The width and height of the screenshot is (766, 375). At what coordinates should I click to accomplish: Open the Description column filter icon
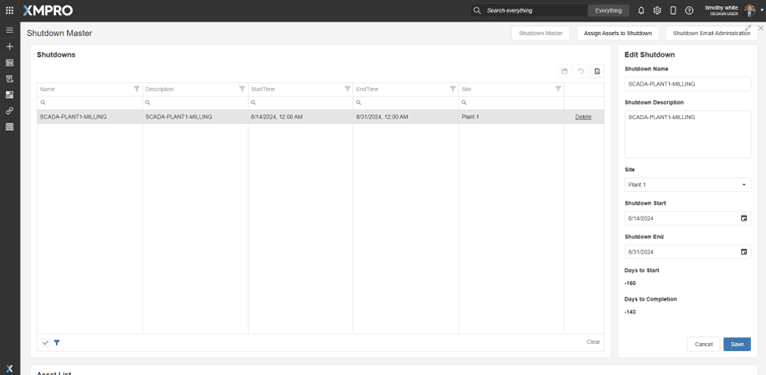(x=242, y=89)
